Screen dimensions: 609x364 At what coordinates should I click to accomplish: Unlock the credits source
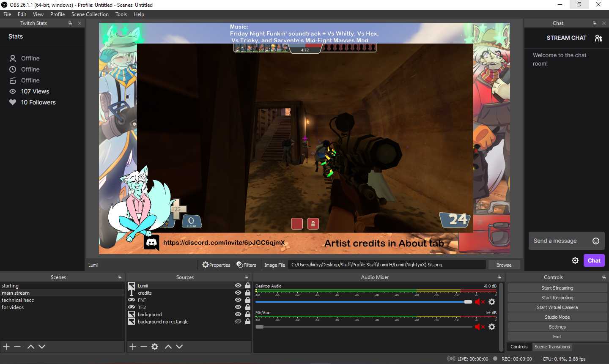click(x=248, y=293)
